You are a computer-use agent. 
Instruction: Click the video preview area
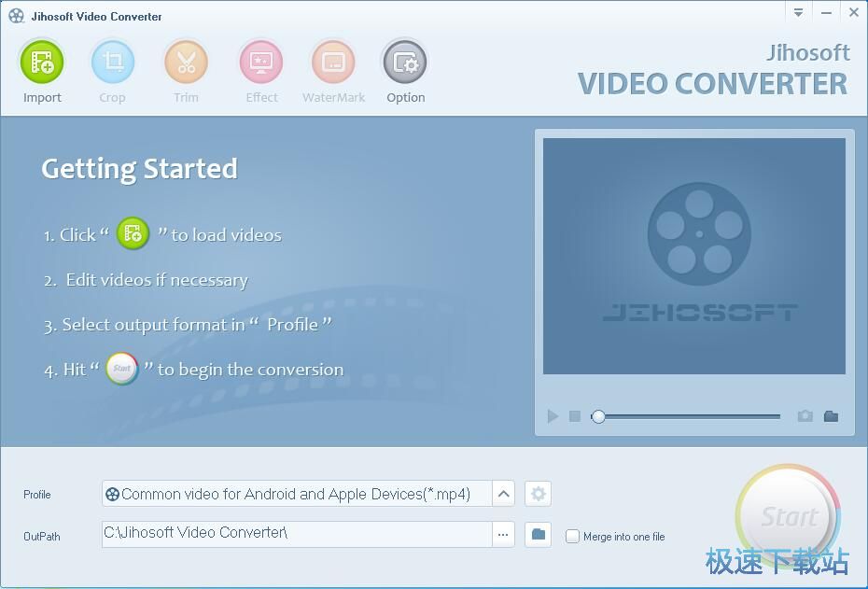point(694,257)
